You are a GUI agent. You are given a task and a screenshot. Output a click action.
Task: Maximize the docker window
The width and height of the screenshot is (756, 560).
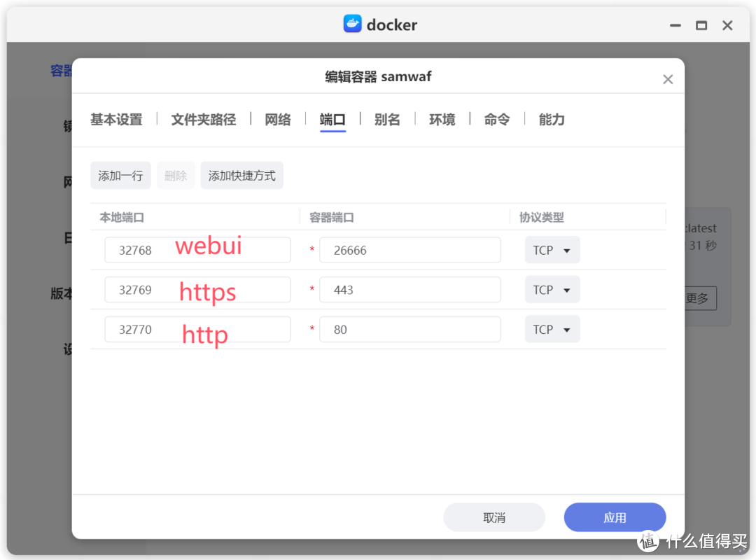tap(701, 26)
